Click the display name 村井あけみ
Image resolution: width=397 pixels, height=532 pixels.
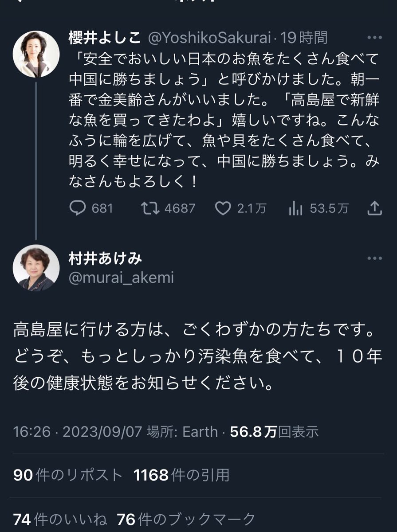(105, 258)
